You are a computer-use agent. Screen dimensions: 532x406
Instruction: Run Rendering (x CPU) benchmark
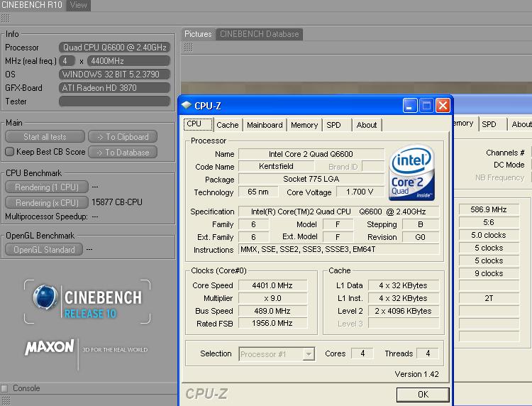[x=47, y=203]
